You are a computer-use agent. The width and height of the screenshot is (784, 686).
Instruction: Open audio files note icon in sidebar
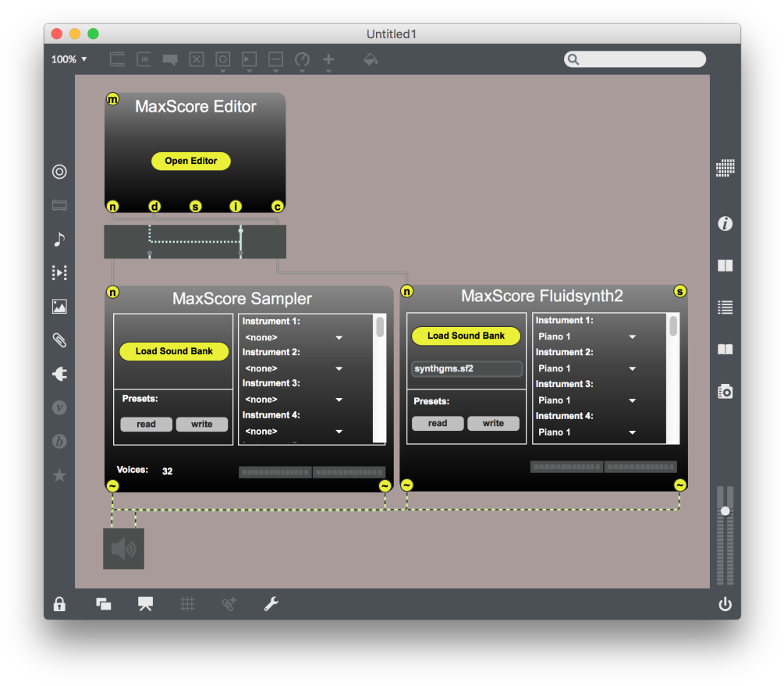[x=59, y=239]
